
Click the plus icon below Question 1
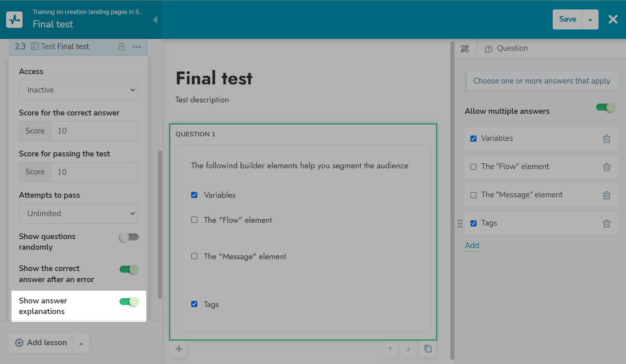pos(179,349)
